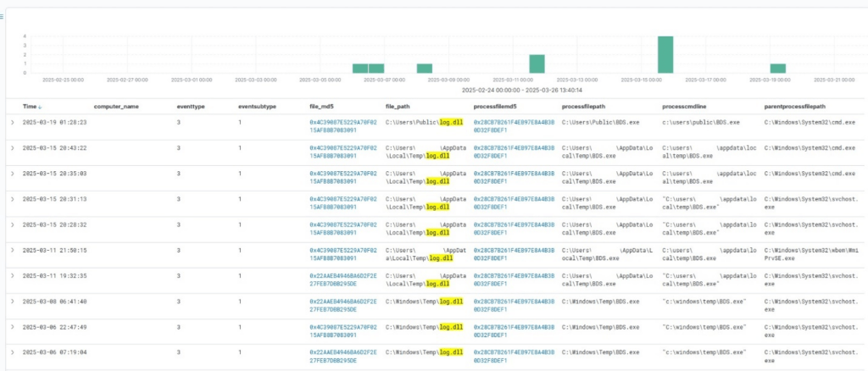Image resolution: width=868 pixels, height=371 pixels.
Task: Open file_md5 0x22AAEB hash in 2025-03-06 07:19:04 row
Action: 343,356
